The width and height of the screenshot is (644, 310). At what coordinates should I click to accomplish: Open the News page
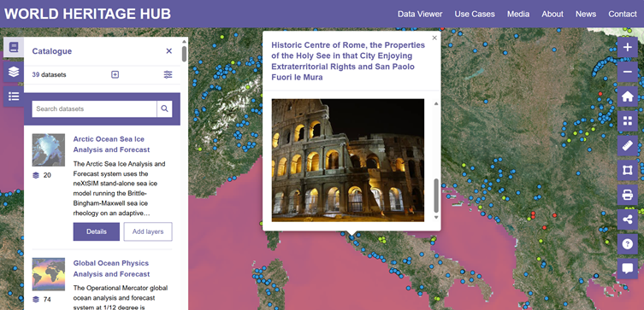586,14
